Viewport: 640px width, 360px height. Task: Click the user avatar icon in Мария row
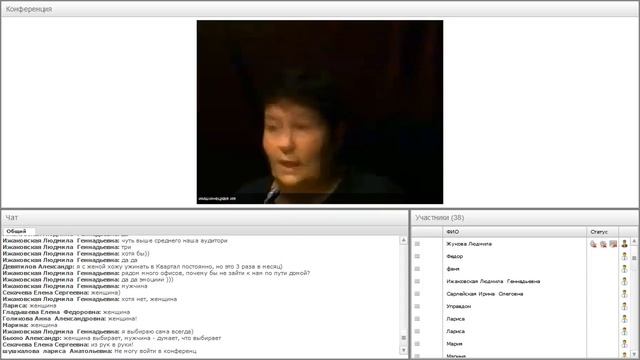pyautogui.click(x=624, y=344)
